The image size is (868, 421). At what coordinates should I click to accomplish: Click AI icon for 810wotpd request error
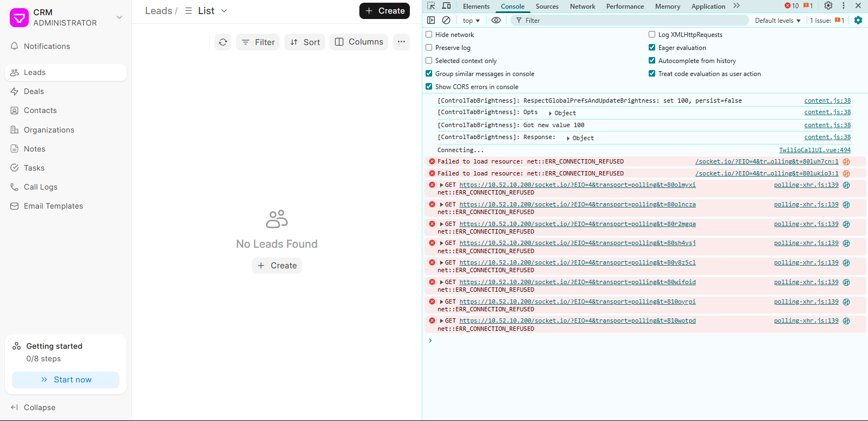coord(846,321)
